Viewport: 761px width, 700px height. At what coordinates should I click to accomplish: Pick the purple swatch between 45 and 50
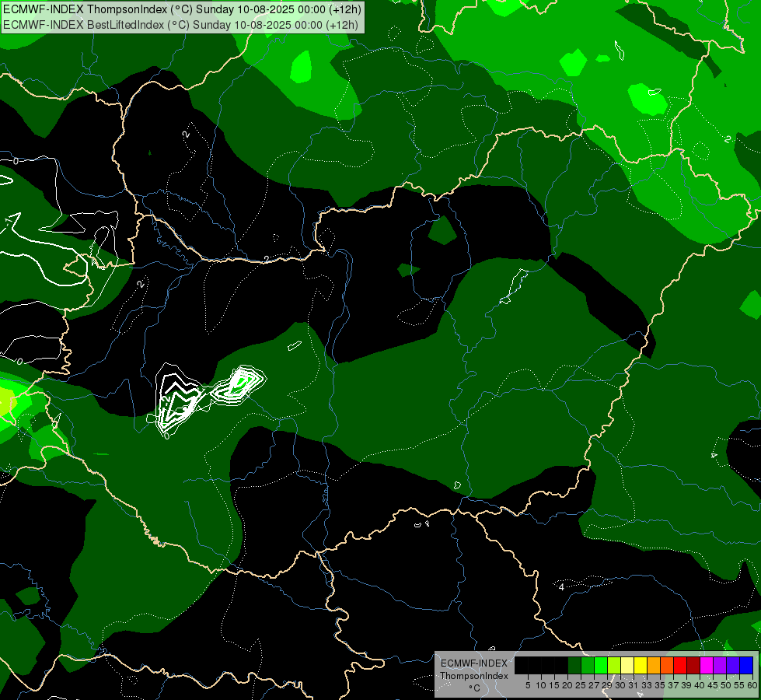pyautogui.click(x=720, y=665)
